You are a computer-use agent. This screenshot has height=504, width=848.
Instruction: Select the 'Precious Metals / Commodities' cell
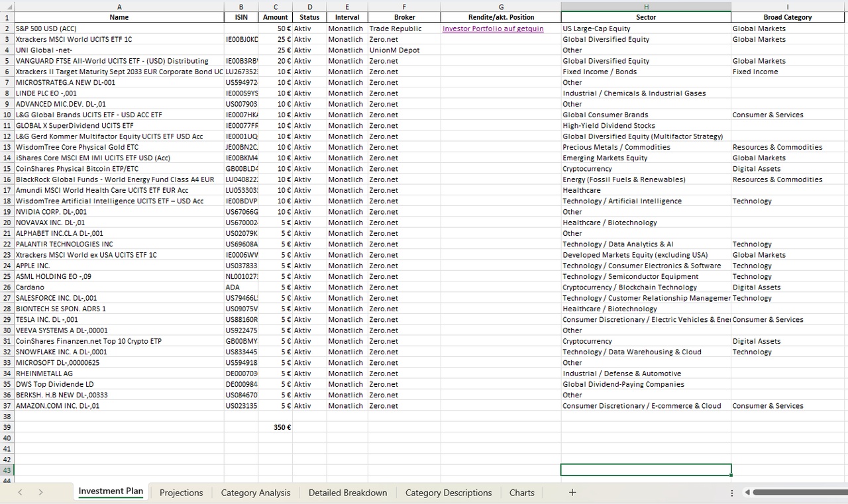click(x=646, y=147)
